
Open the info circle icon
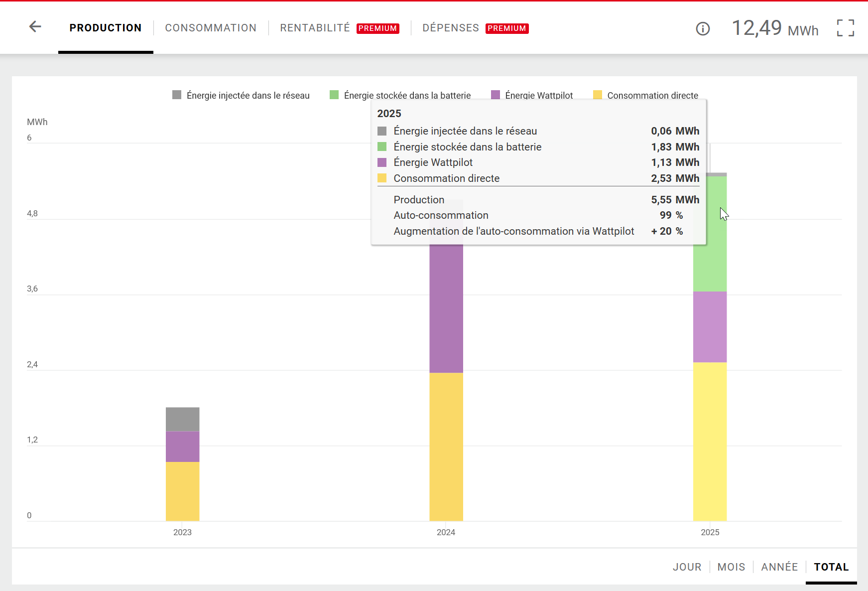[703, 29]
